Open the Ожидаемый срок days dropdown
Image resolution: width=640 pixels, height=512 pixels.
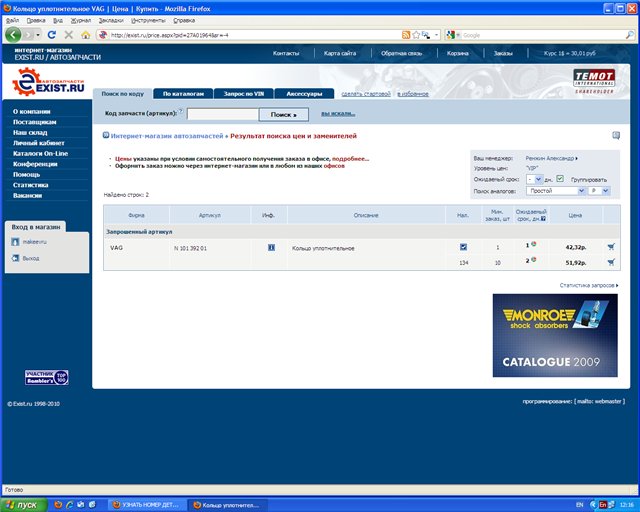(x=534, y=179)
